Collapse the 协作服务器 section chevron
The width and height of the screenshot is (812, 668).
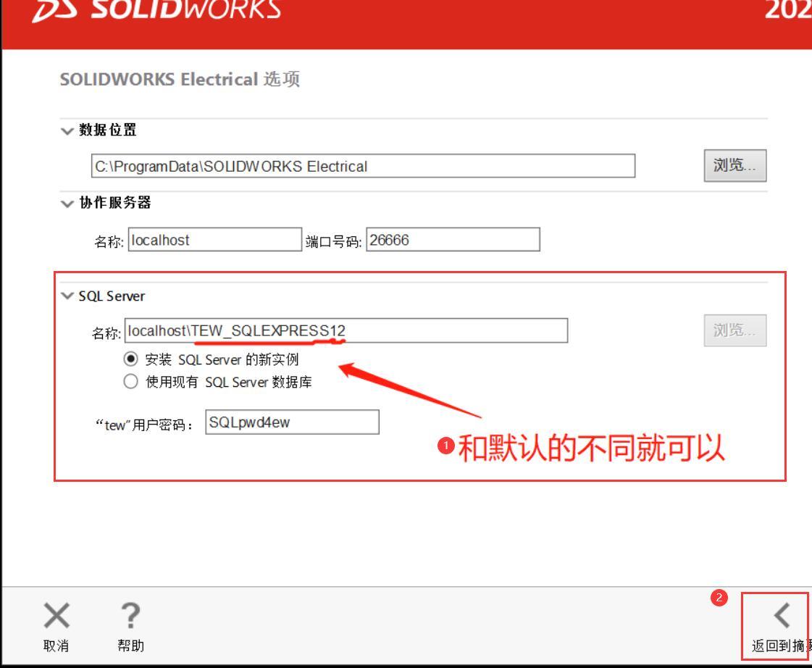tap(67, 204)
